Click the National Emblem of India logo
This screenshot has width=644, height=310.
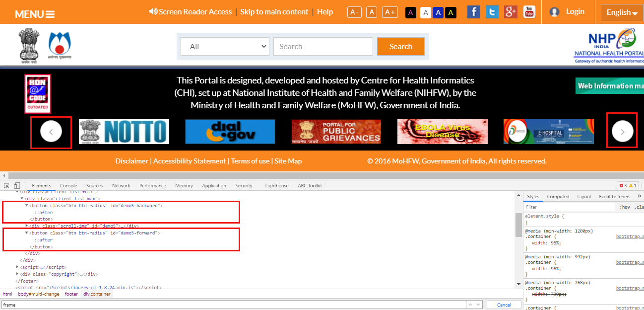(28, 46)
